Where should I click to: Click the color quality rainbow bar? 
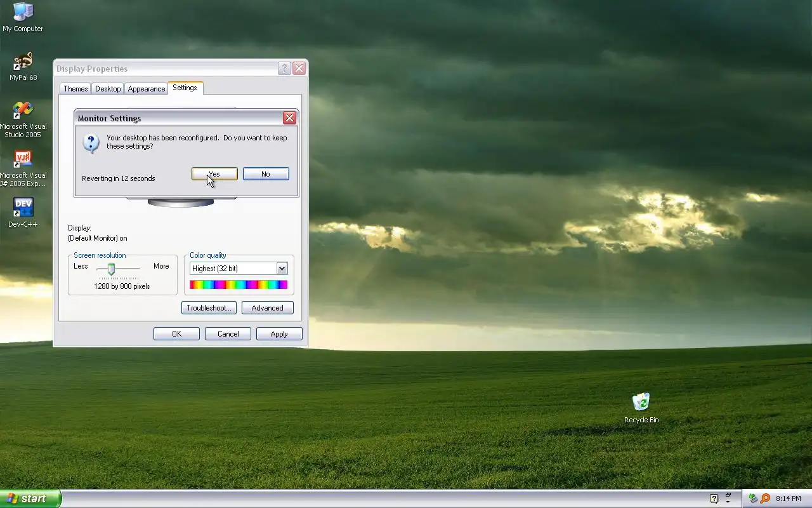coord(239,284)
